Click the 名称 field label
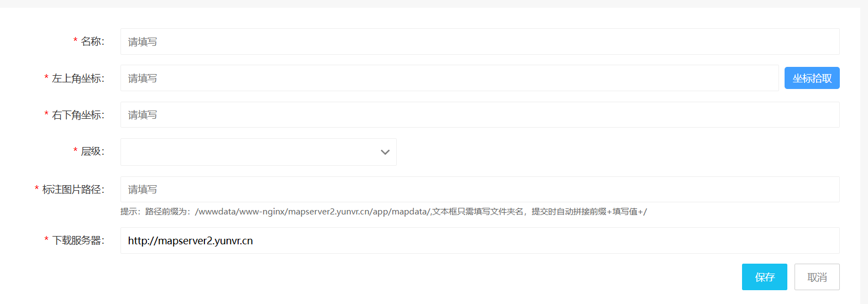 92,41
